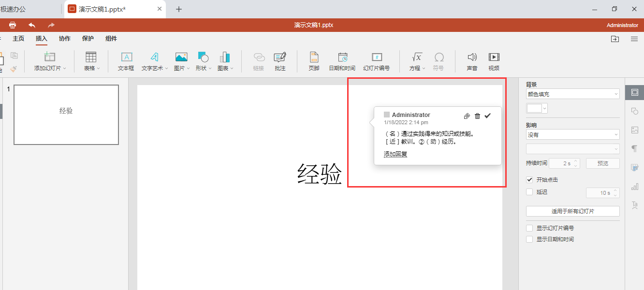Open shape settings sidebar icon

[x=634, y=111]
